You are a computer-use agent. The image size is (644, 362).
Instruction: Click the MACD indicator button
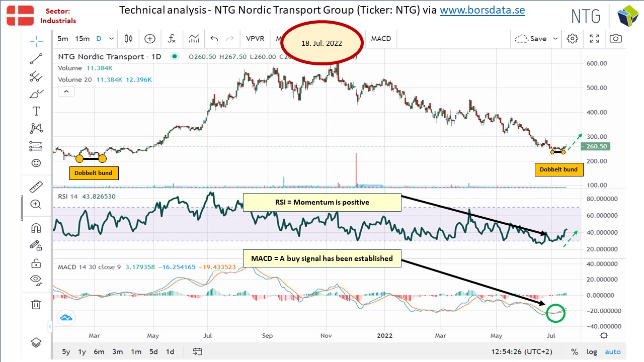click(381, 39)
